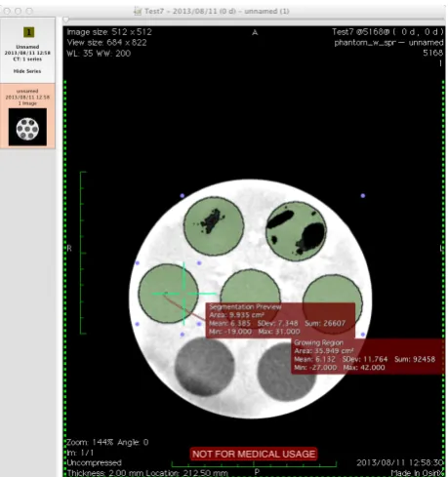The image size is (448, 477).
Task: Click 'Zoom: 144% Angle: 0' text
Action: [107, 442]
